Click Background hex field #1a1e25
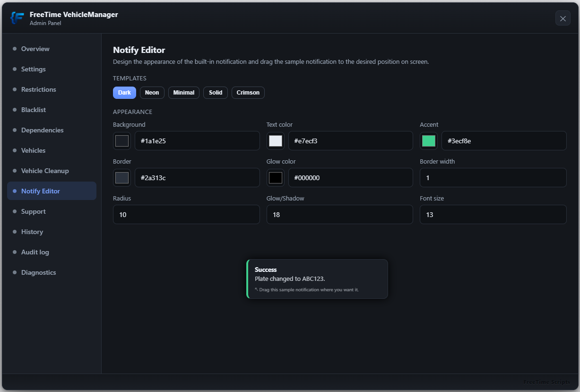580x392 pixels. pos(197,141)
